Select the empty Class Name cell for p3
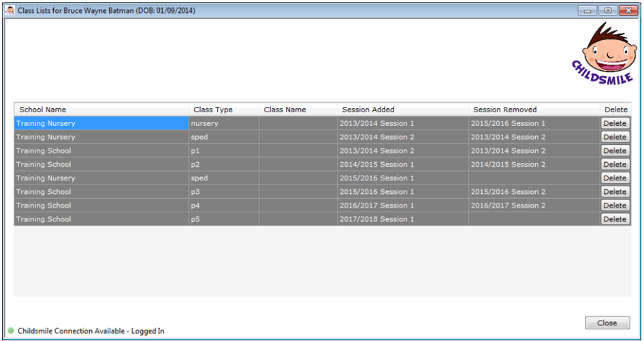 (x=297, y=192)
